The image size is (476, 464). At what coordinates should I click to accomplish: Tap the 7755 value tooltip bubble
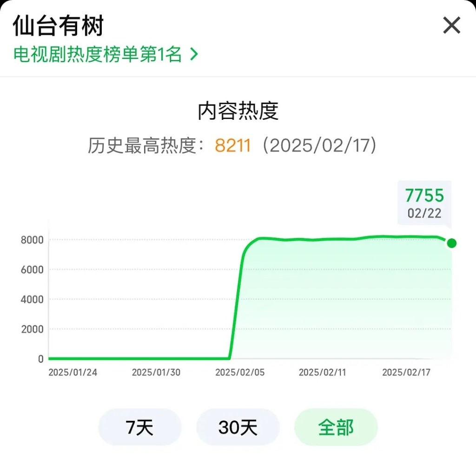pos(424,203)
